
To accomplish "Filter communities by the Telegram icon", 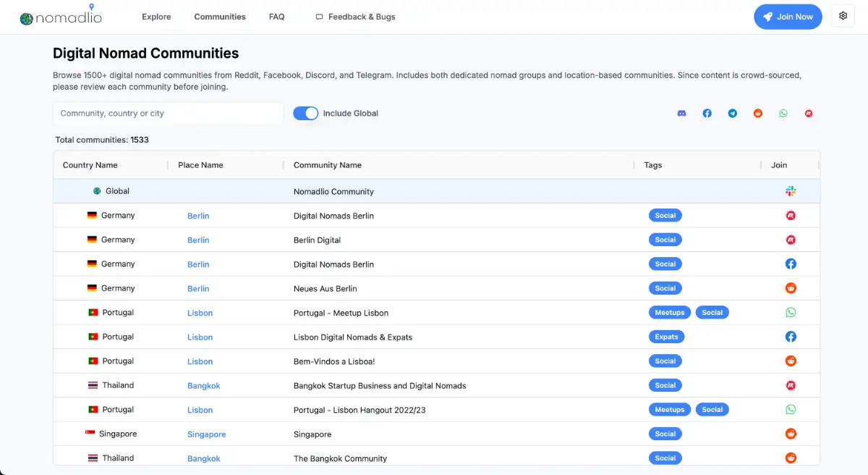I will tap(733, 114).
